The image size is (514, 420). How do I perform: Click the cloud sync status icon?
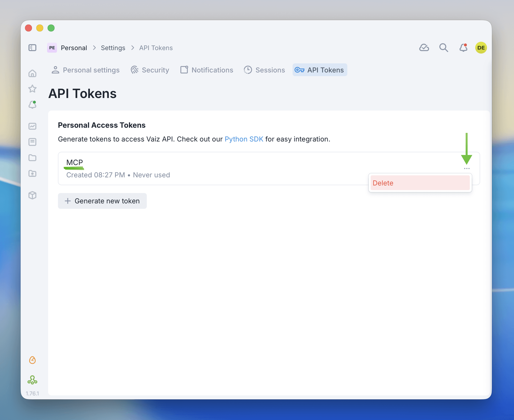click(424, 48)
